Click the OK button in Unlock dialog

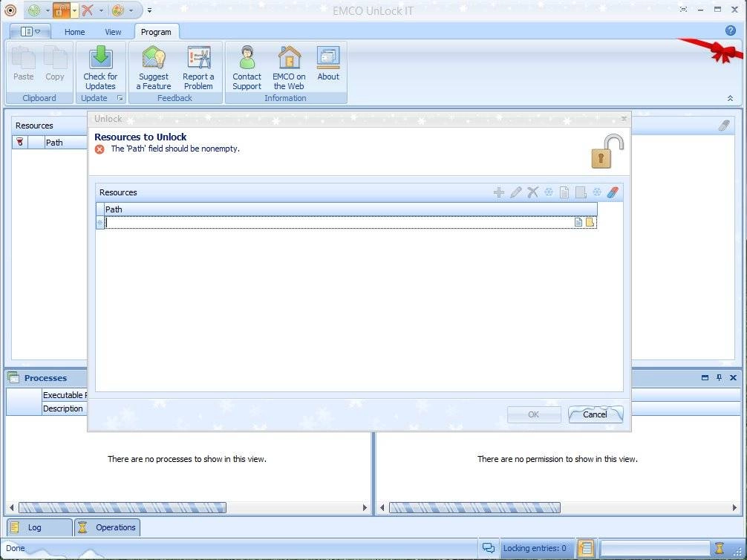pos(534,414)
